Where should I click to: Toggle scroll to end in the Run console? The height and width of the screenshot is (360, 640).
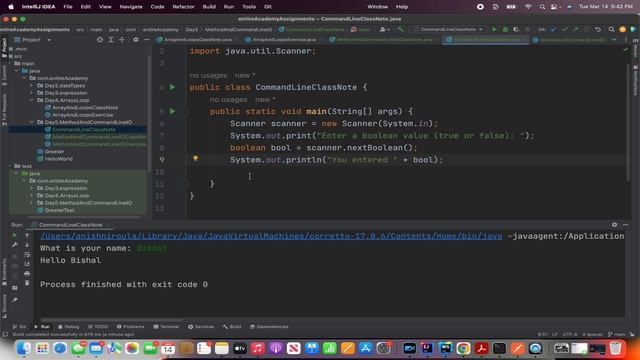pos(27,264)
